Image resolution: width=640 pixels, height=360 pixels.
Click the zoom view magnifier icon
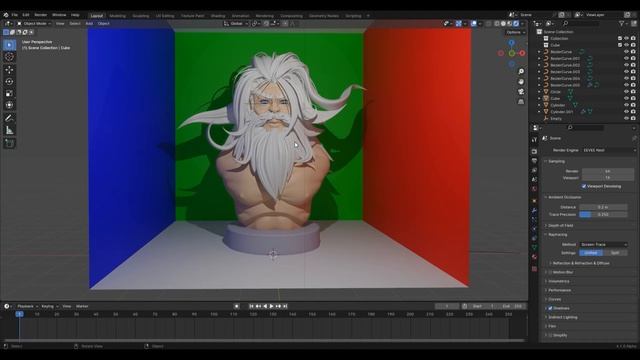(x=521, y=71)
